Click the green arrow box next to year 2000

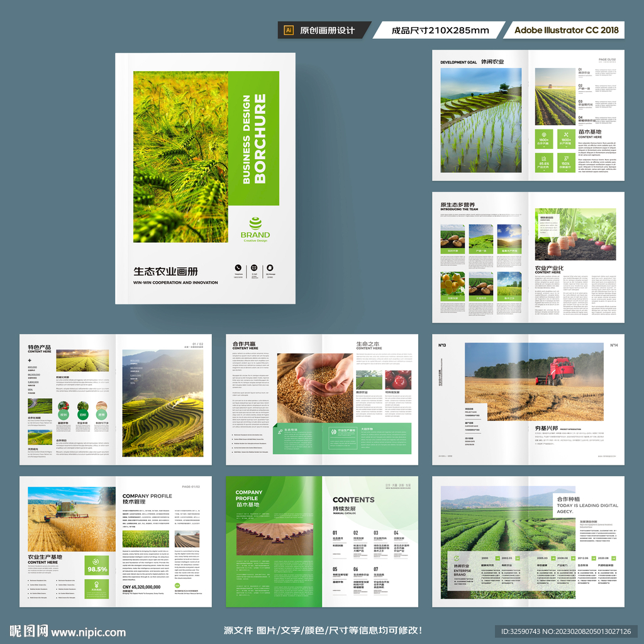(497, 558)
